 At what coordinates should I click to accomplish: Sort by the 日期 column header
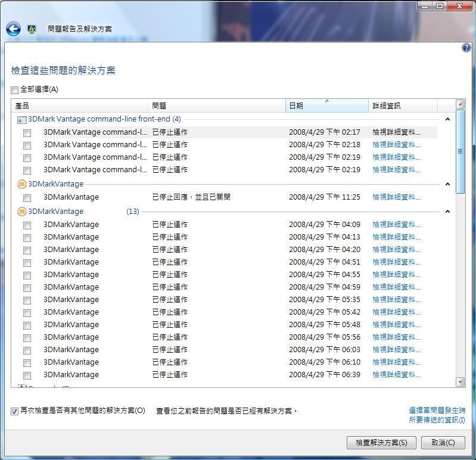coord(327,105)
